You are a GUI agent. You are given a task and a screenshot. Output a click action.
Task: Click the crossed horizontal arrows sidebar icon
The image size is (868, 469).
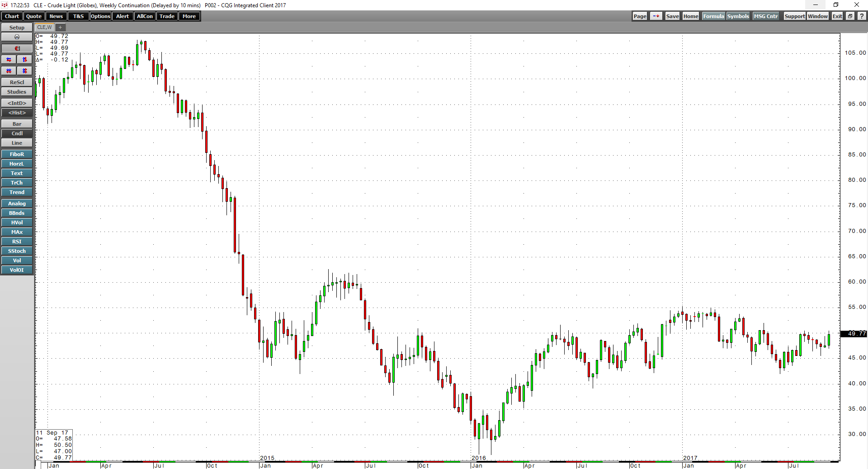coord(9,71)
